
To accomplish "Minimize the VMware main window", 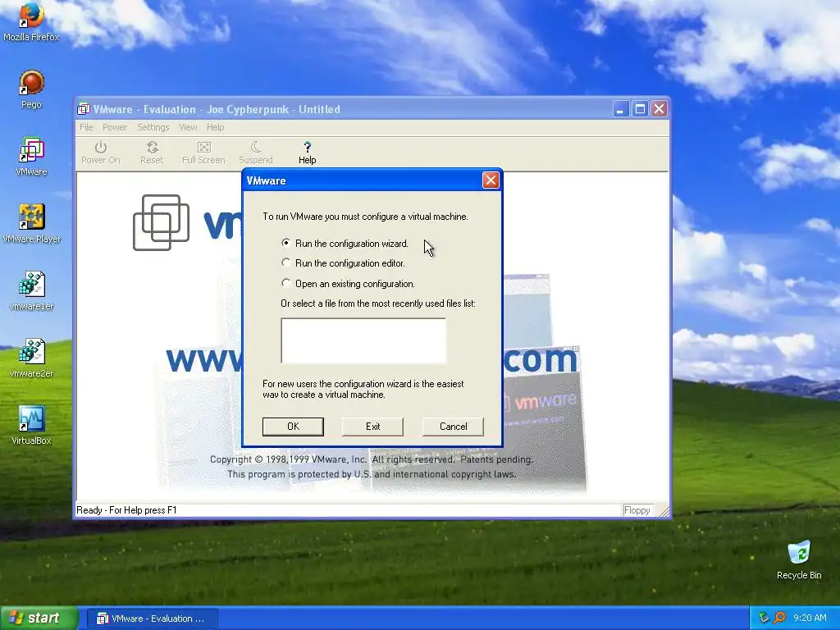I will pos(620,109).
